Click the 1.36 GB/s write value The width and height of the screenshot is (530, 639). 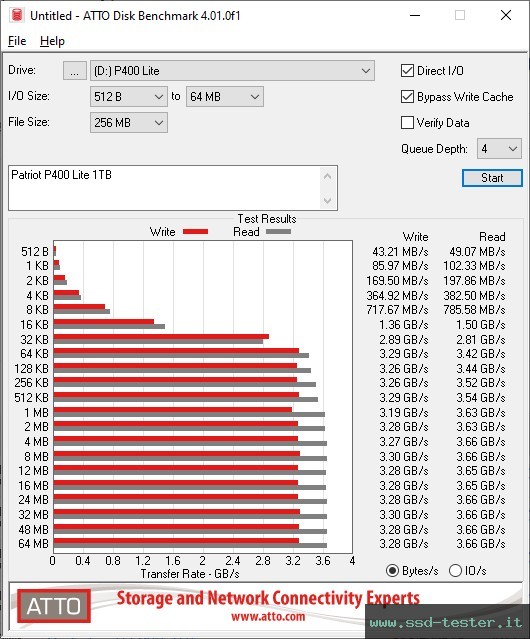pos(404,325)
